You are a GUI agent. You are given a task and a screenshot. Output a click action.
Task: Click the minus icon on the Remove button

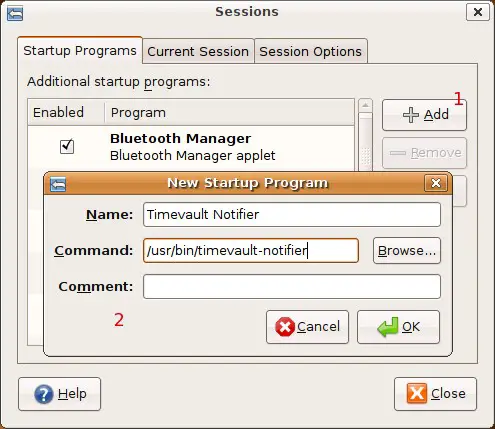click(x=398, y=153)
